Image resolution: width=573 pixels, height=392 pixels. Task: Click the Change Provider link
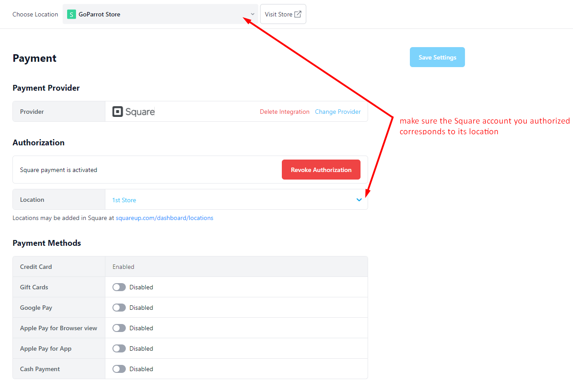[x=338, y=112]
